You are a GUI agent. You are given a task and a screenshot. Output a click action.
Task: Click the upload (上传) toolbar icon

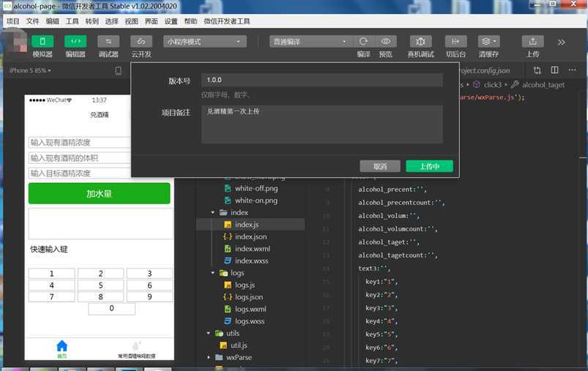[532, 41]
